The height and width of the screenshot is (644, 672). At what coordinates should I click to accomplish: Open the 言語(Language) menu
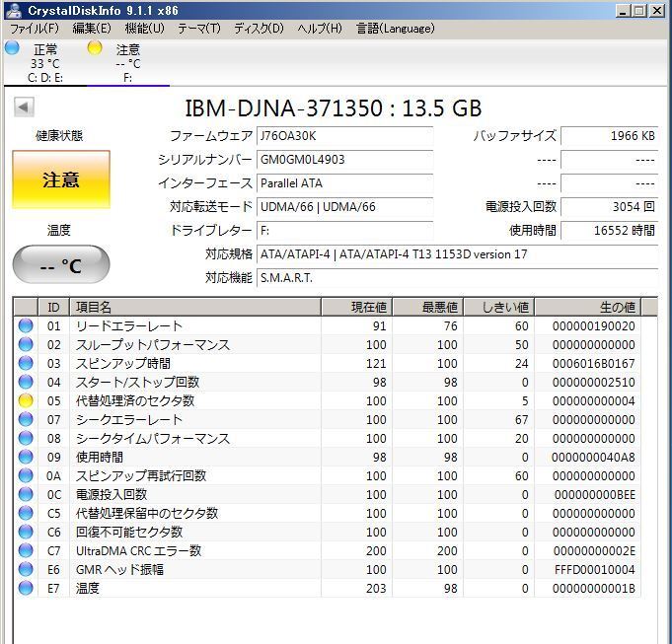tap(395, 29)
